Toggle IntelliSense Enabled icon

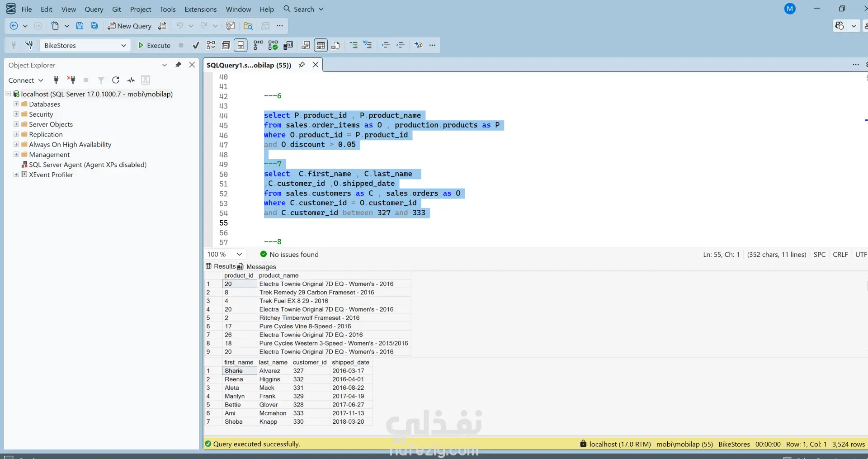click(241, 45)
